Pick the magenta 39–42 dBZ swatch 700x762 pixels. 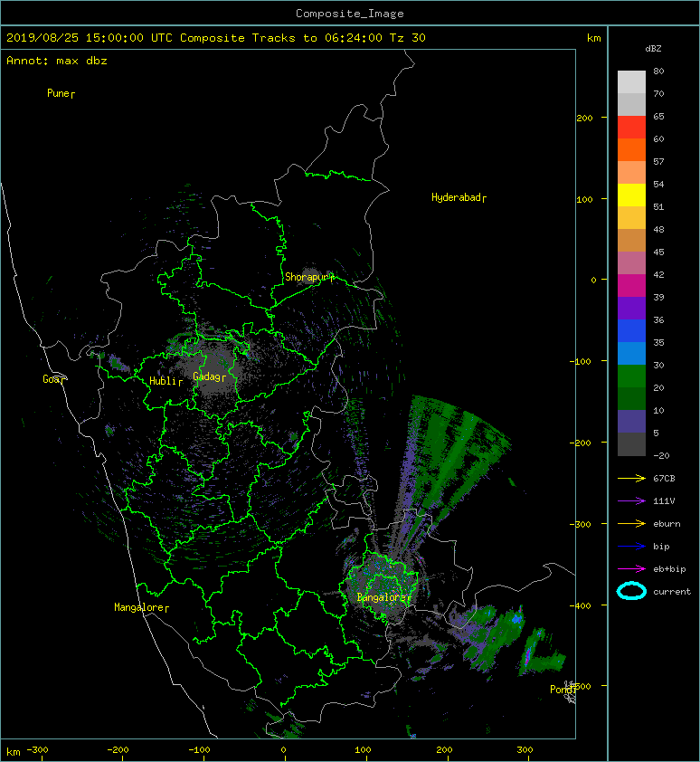pyautogui.click(x=631, y=286)
